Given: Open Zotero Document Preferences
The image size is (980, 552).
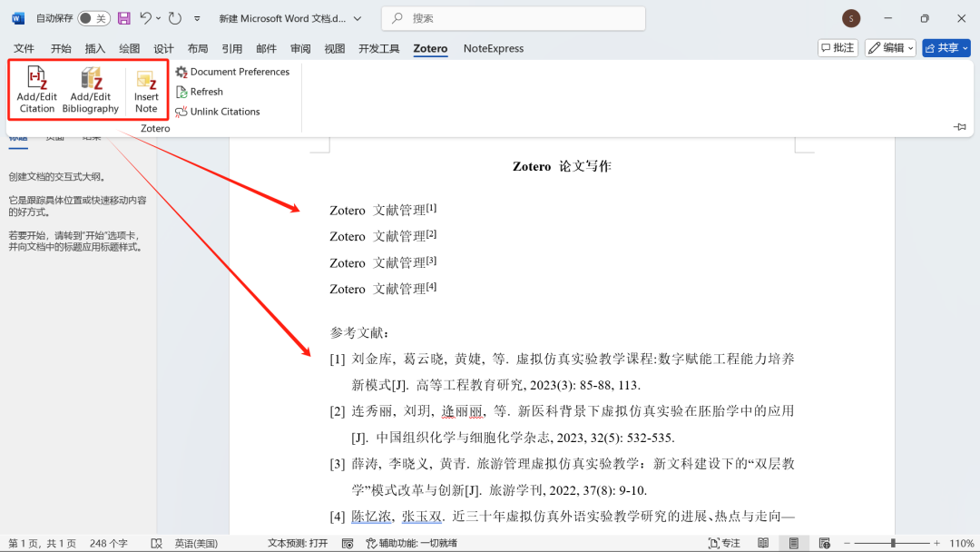Looking at the screenshot, I should point(232,72).
